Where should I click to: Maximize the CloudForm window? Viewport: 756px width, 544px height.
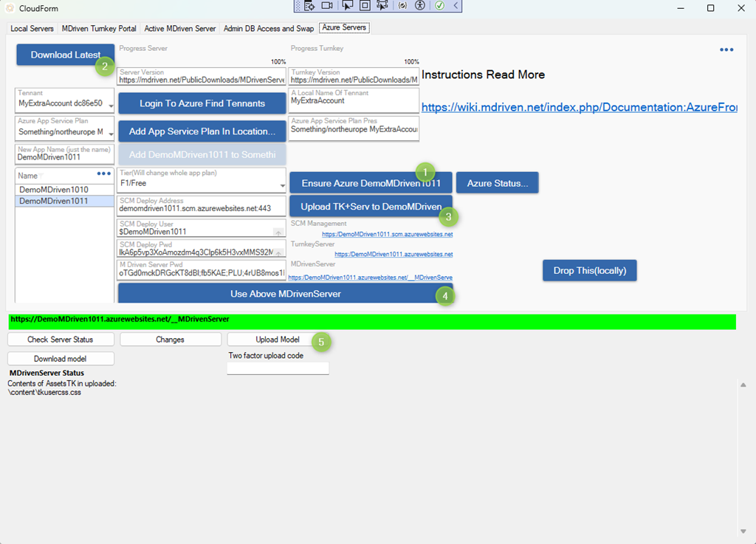point(711,8)
